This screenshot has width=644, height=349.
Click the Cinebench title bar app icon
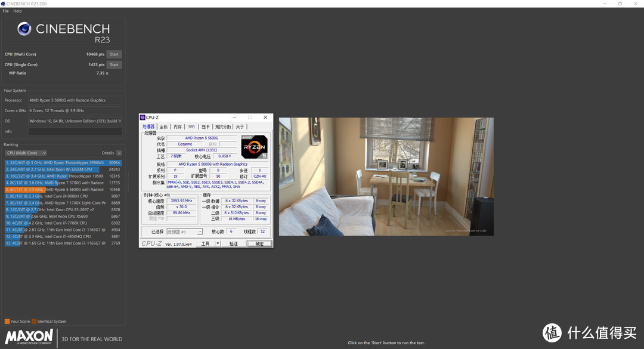(3, 4)
